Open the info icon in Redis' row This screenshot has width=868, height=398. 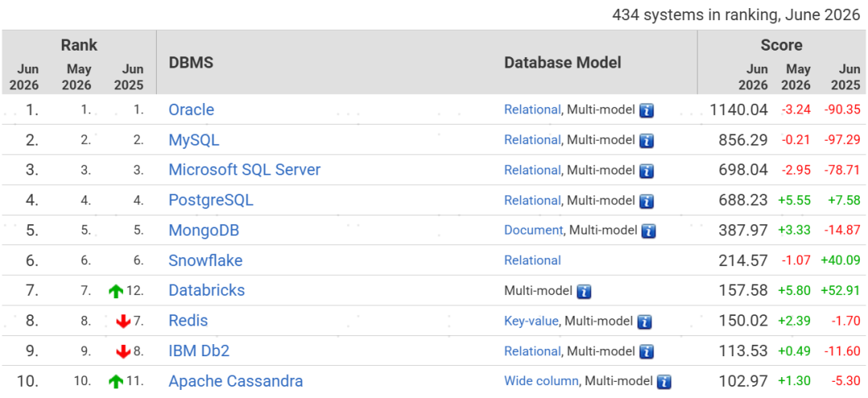(645, 321)
